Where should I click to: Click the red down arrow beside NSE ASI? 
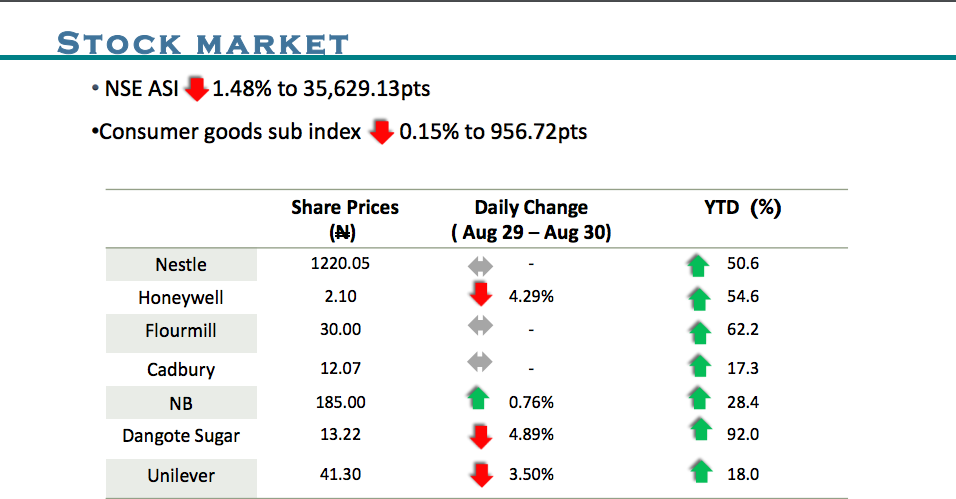[x=196, y=89]
